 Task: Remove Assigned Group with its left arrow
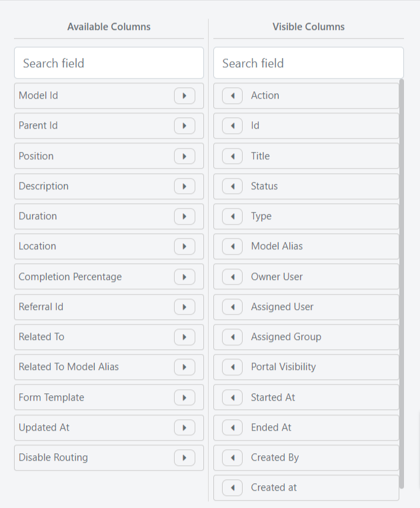pos(233,337)
